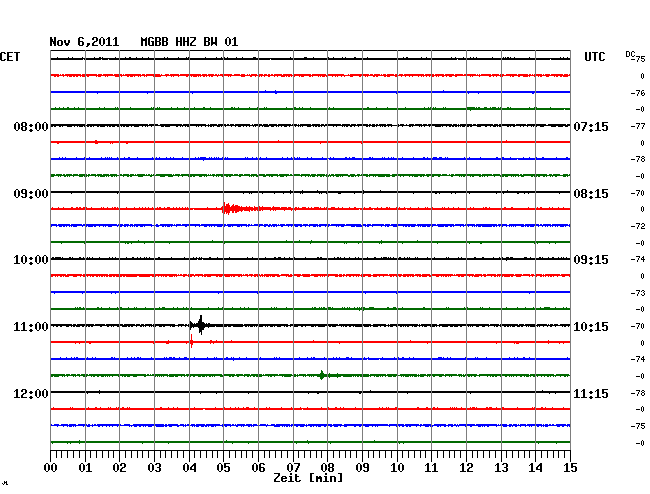Viewport: 650px width, 494px height.
Task: Click the red seismic event near minute 05
Action: (x=240, y=208)
